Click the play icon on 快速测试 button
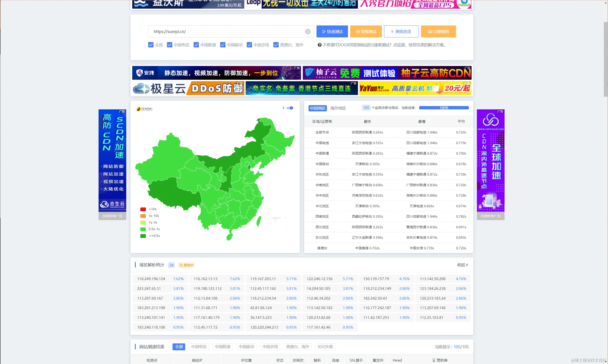The image size is (608, 364). [324, 32]
